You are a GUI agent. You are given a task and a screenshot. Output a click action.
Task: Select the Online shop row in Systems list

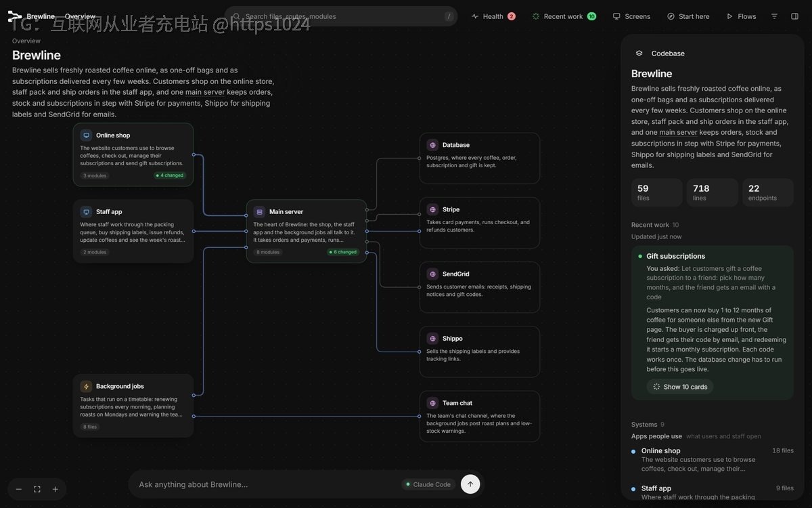tap(713, 459)
